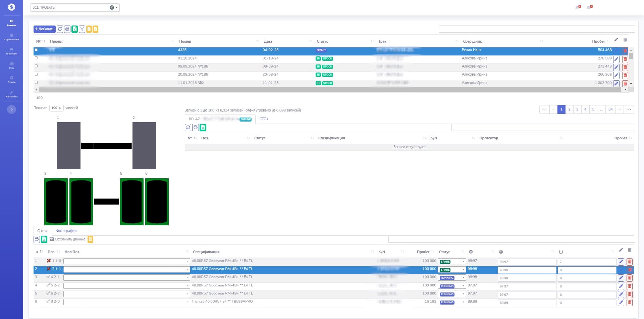This screenshot has height=319, width=644.
Task: Tick the checkbox for row 01.10.2024
Action: (36, 58)
